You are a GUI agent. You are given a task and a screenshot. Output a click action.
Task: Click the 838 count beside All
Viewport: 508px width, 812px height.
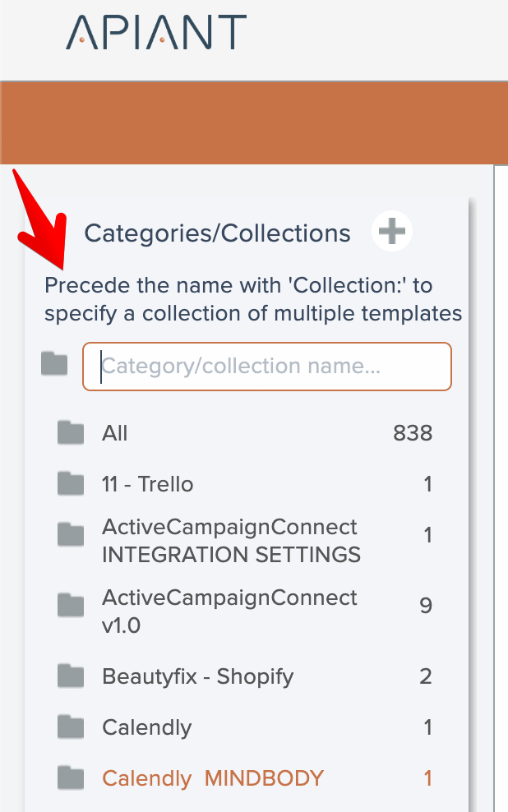(x=413, y=433)
